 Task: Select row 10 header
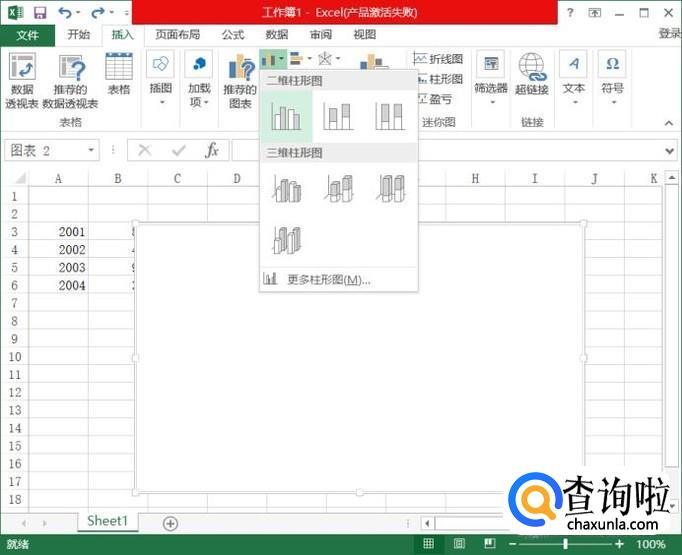pos(15,357)
